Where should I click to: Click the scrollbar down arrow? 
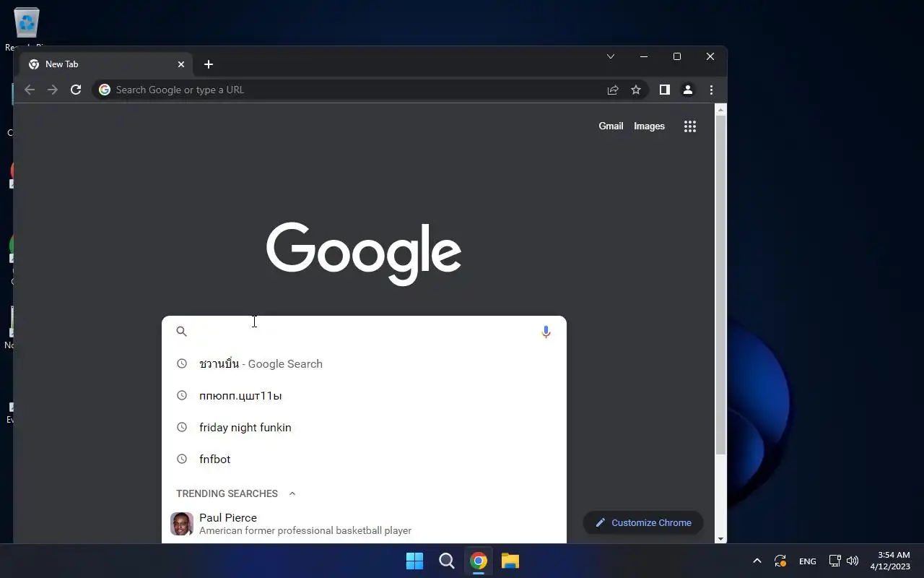tap(720, 538)
